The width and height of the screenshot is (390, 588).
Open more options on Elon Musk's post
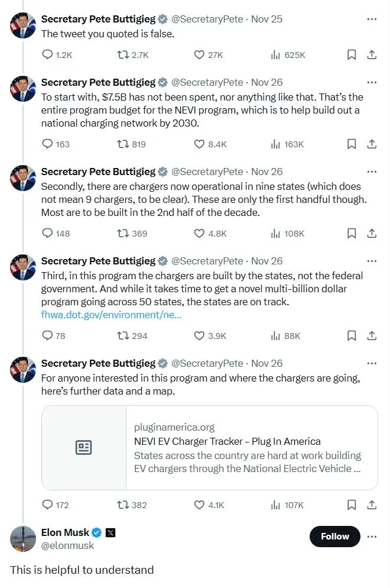point(372,537)
